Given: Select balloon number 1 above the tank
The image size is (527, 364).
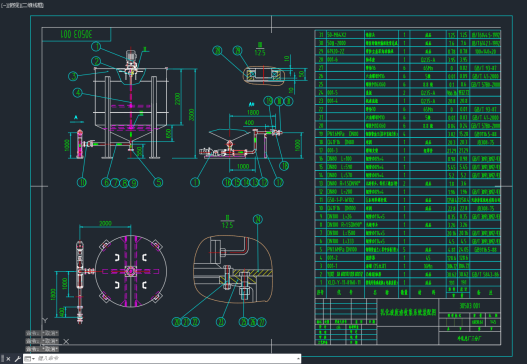Looking at the screenshot, I should (97, 46).
